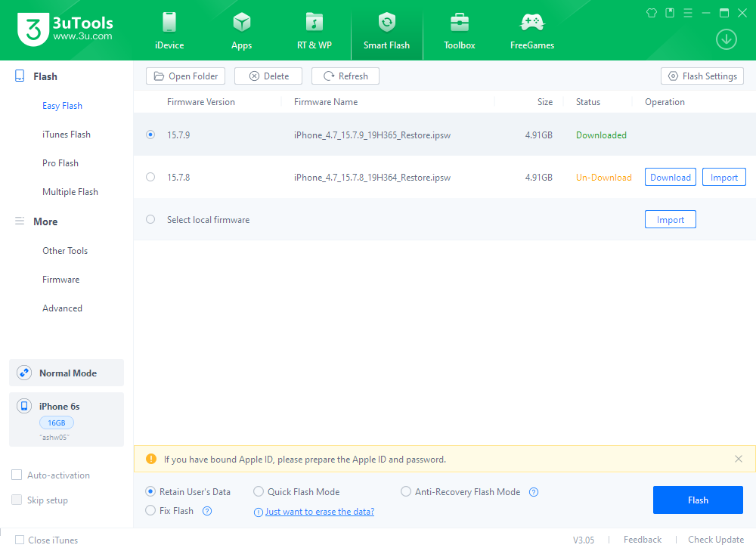This screenshot has height=551, width=756.
Task: Switch to the Smart Flash tab
Action: [386, 31]
